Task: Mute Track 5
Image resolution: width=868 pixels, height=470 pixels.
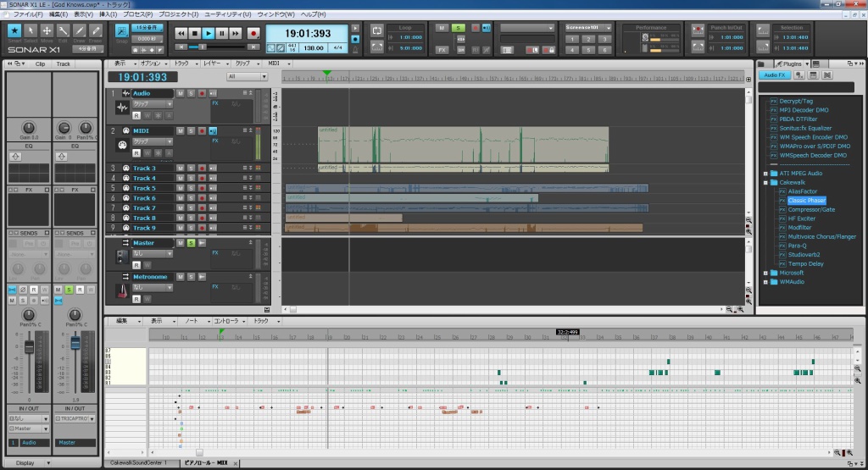Action: pyautogui.click(x=181, y=188)
